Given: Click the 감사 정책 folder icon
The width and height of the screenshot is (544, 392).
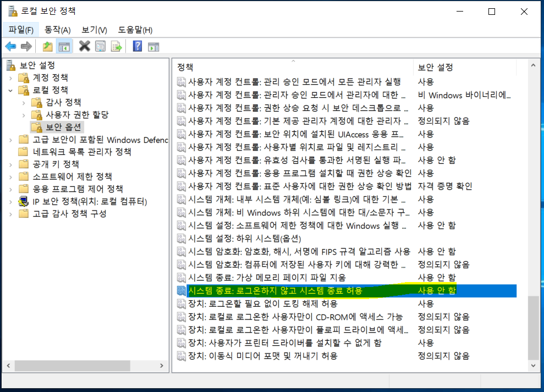Looking at the screenshot, I should click(x=37, y=102).
